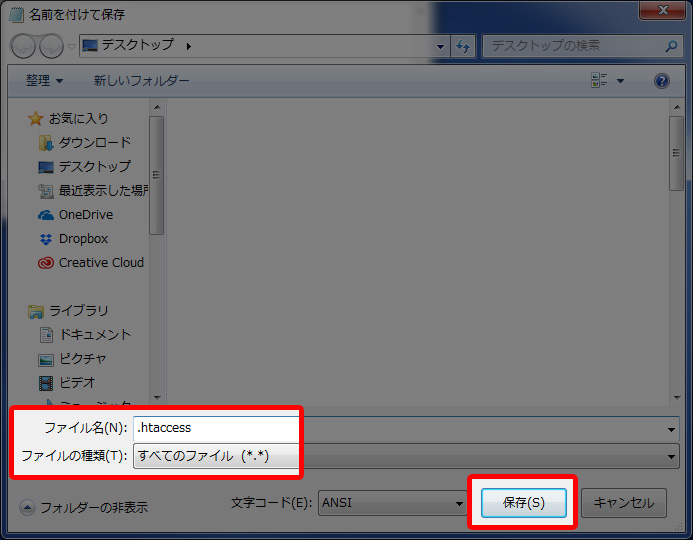
Task: Open the address bar path history dropdown
Action: pyautogui.click(x=441, y=46)
